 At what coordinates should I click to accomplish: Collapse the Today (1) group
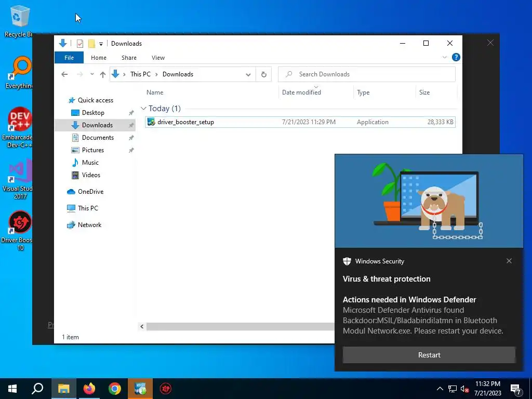tap(143, 109)
